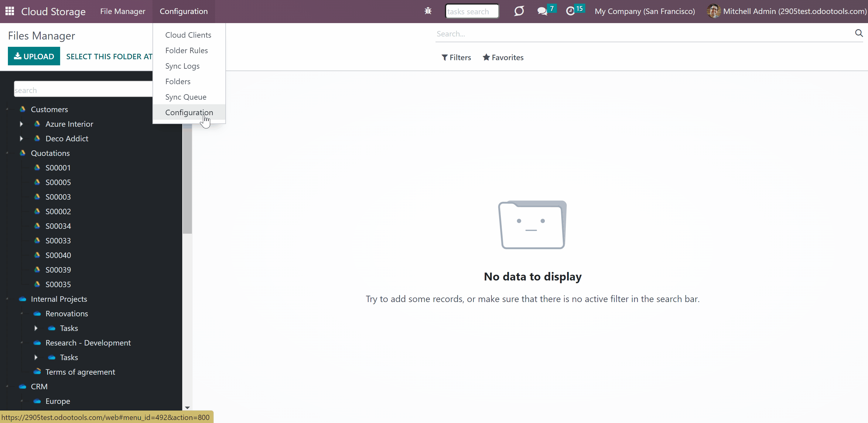Click the Drive icon next to S00034
The height and width of the screenshot is (423, 868).
(x=37, y=225)
